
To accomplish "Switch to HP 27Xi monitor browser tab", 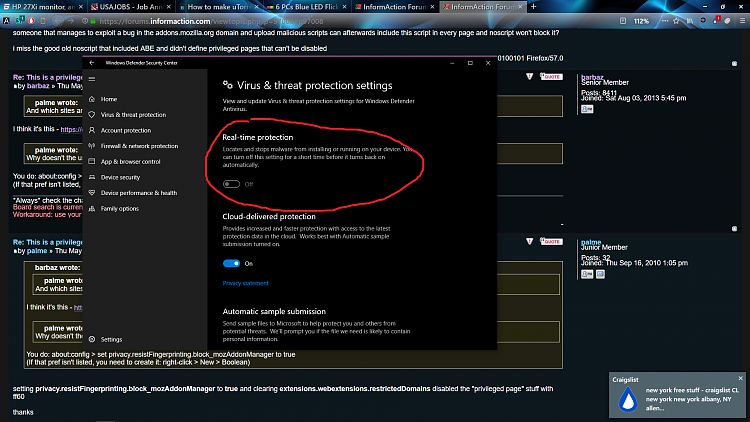I will pos(42,7).
